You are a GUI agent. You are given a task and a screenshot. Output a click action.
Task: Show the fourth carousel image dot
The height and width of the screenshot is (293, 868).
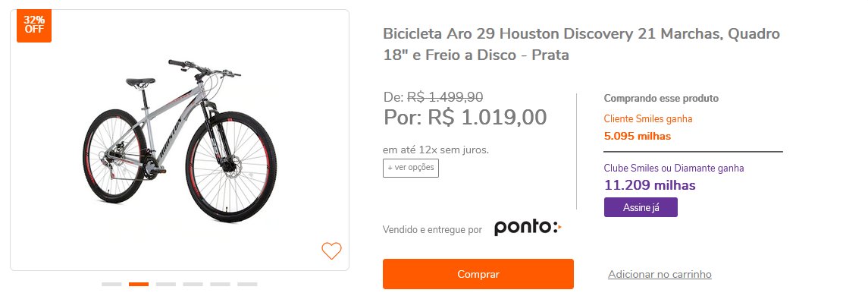pyautogui.click(x=193, y=284)
